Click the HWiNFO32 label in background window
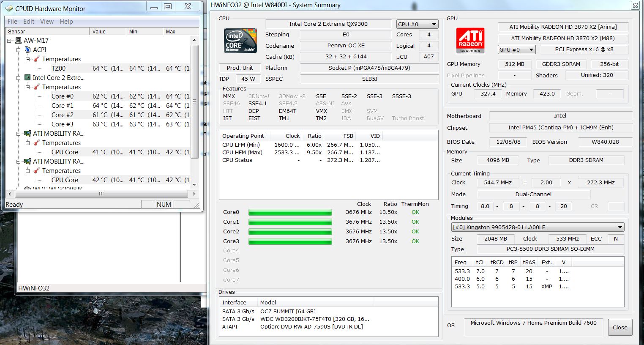The height and width of the screenshot is (345, 644). (34, 288)
